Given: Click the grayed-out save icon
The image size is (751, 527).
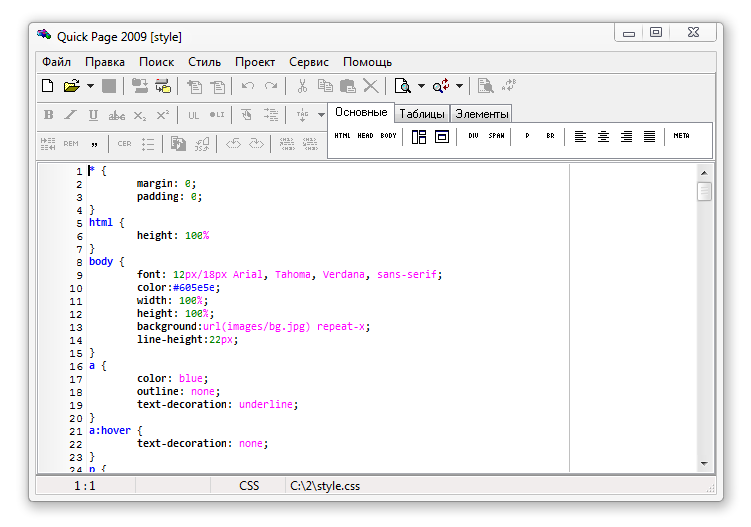Looking at the screenshot, I should click(x=109, y=86).
